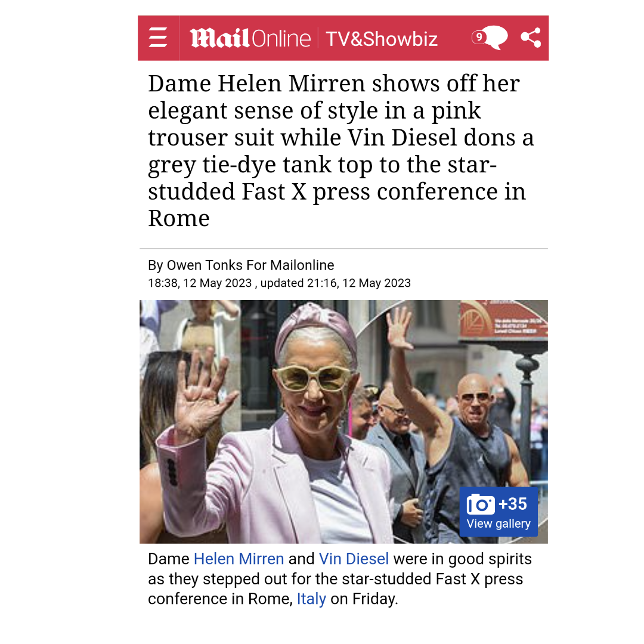Screen dimensions: 644x644
Task: Click the MailOnline logo
Action: (x=250, y=38)
